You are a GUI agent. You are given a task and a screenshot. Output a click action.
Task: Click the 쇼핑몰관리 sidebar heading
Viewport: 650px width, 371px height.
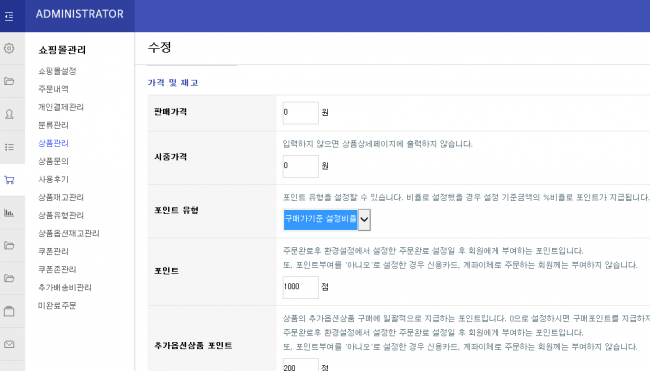pos(62,50)
